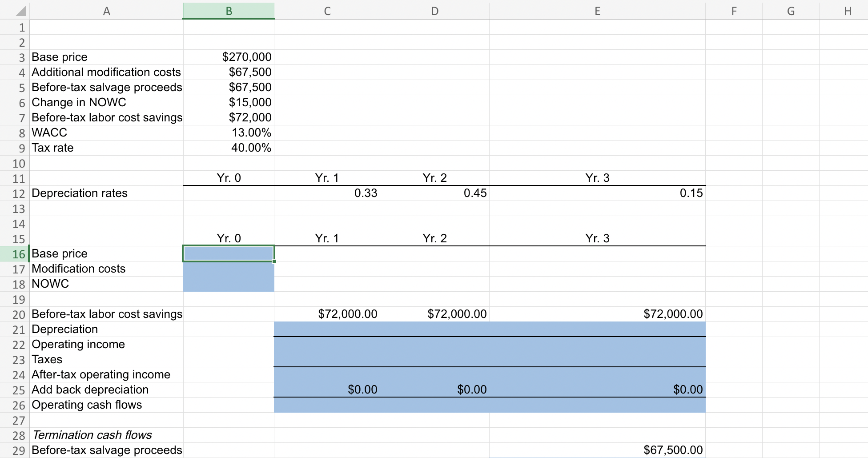
Task: Click 'Yr. 0' header in row 11
Action: [x=229, y=178]
